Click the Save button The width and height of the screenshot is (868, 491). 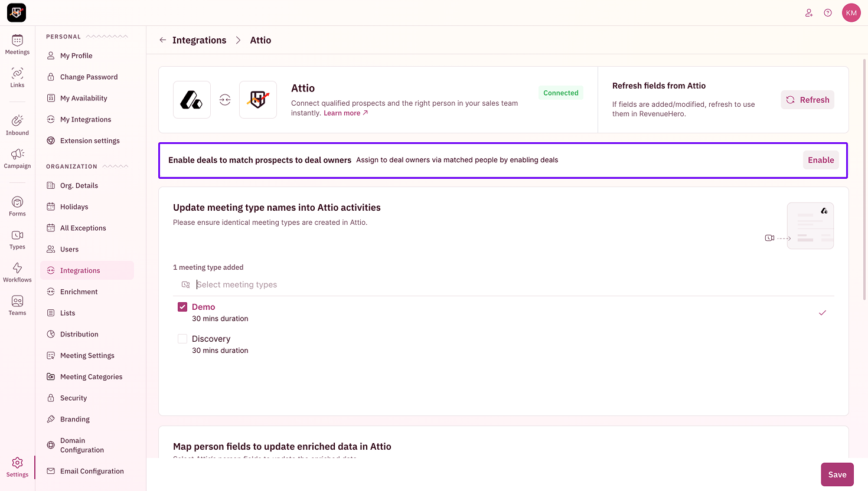(x=837, y=474)
